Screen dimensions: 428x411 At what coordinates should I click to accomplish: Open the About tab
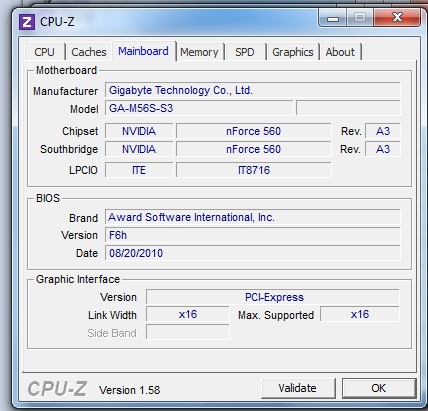(x=340, y=52)
